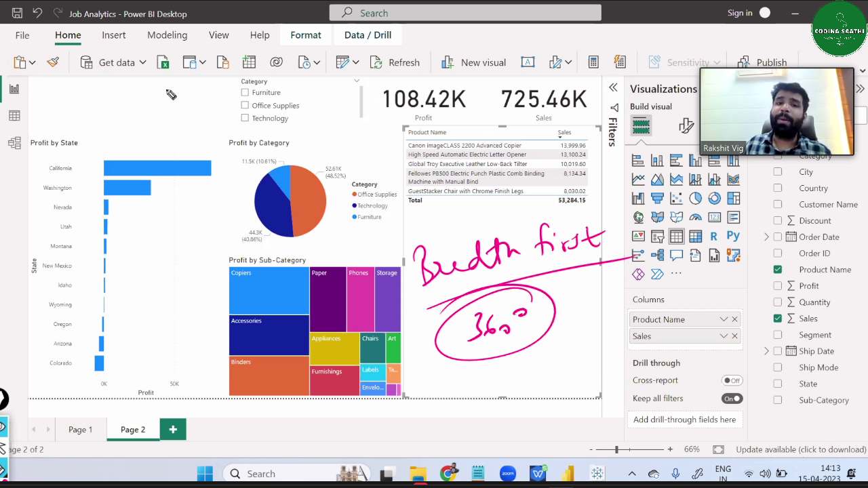
Task: Select Funnel visualization icon
Action: point(657,199)
